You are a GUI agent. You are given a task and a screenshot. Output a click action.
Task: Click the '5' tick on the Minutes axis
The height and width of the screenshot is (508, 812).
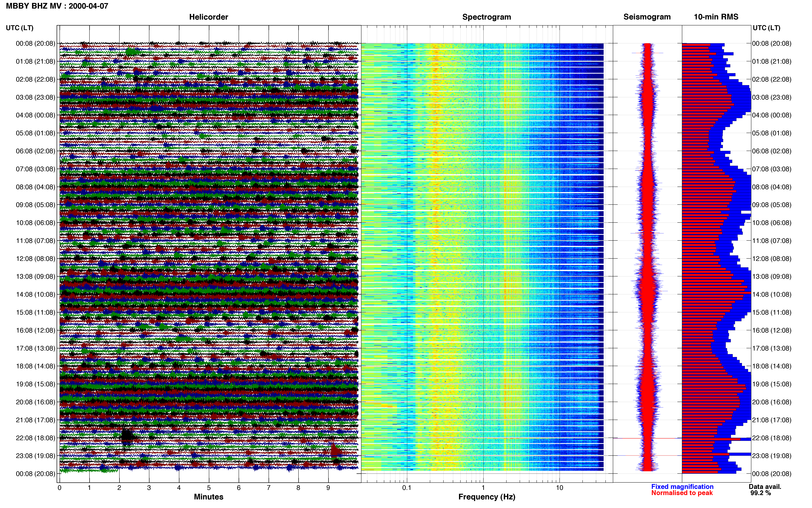coord(209,488)
